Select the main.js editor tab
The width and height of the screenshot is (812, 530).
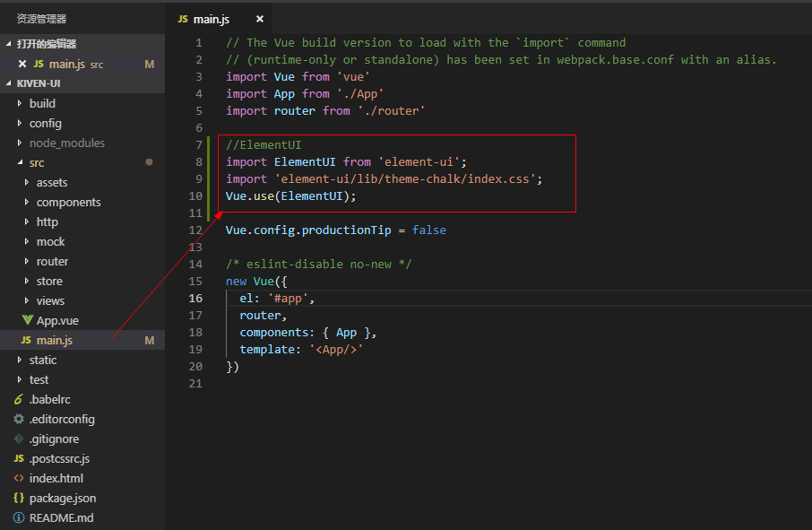219,19
